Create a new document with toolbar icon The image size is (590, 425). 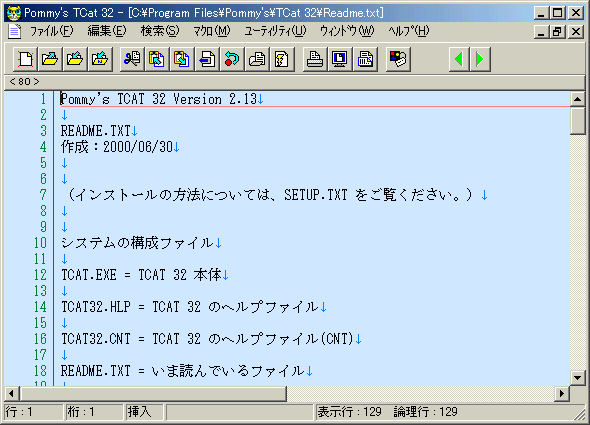[x=26, y=59]
